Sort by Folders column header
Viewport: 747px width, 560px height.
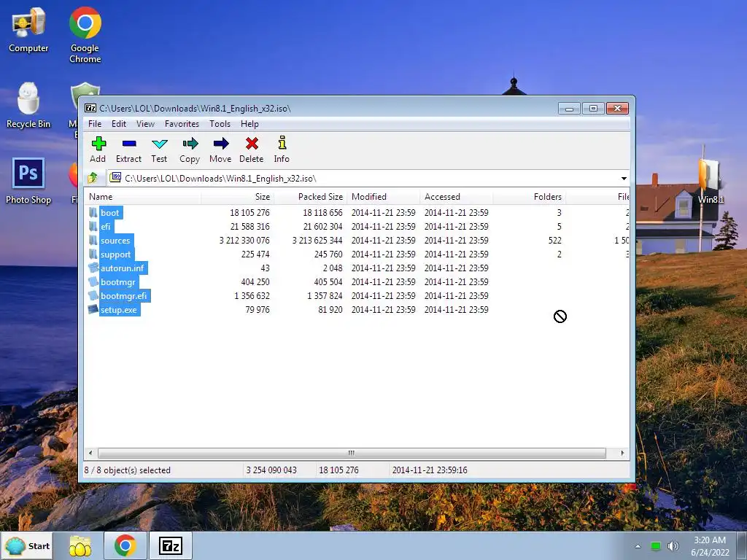click(529, 197)
